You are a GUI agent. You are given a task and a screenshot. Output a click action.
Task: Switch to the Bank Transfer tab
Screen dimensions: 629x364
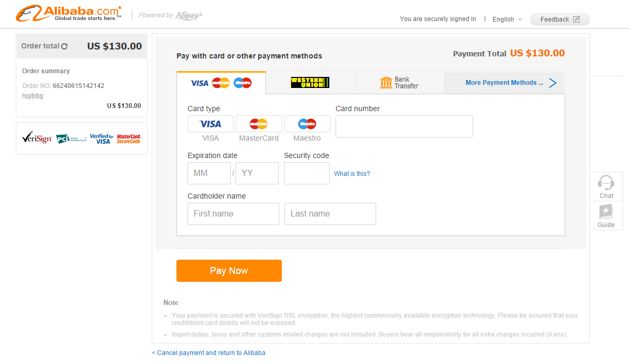(399, 83)
